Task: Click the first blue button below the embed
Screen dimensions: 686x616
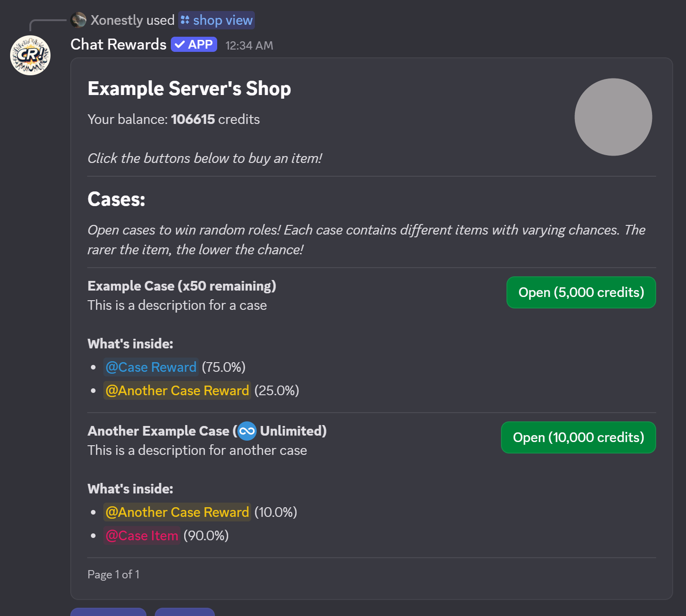Action: coord(108,613)
